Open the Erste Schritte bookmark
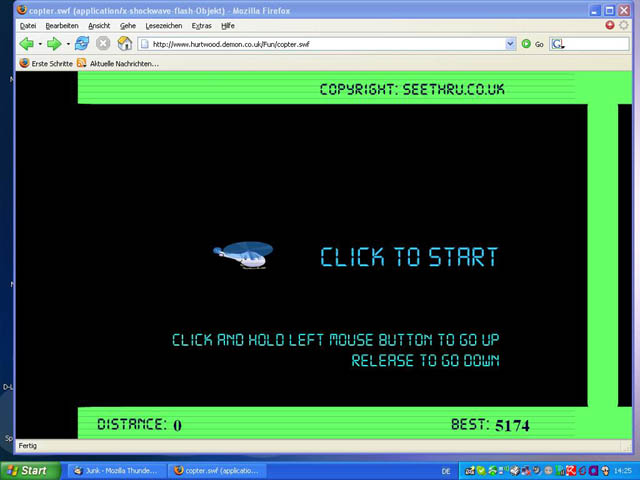Image resolution: width=640 pixels, height=480 pixels. point(46,63)
